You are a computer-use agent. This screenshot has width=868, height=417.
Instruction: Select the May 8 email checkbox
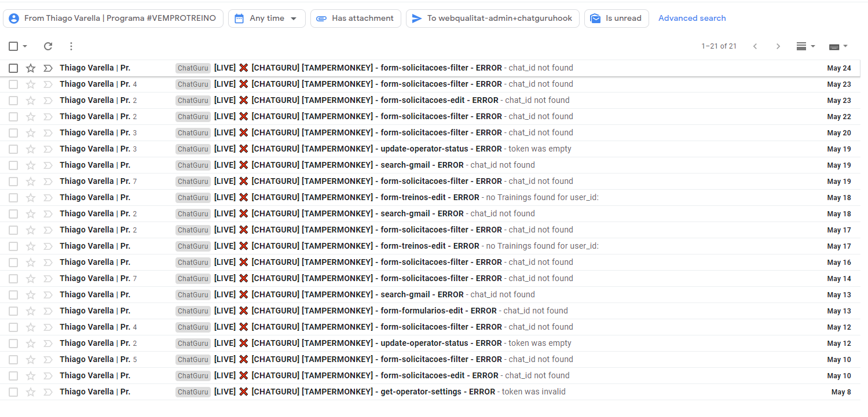click(x=13, y=392)
